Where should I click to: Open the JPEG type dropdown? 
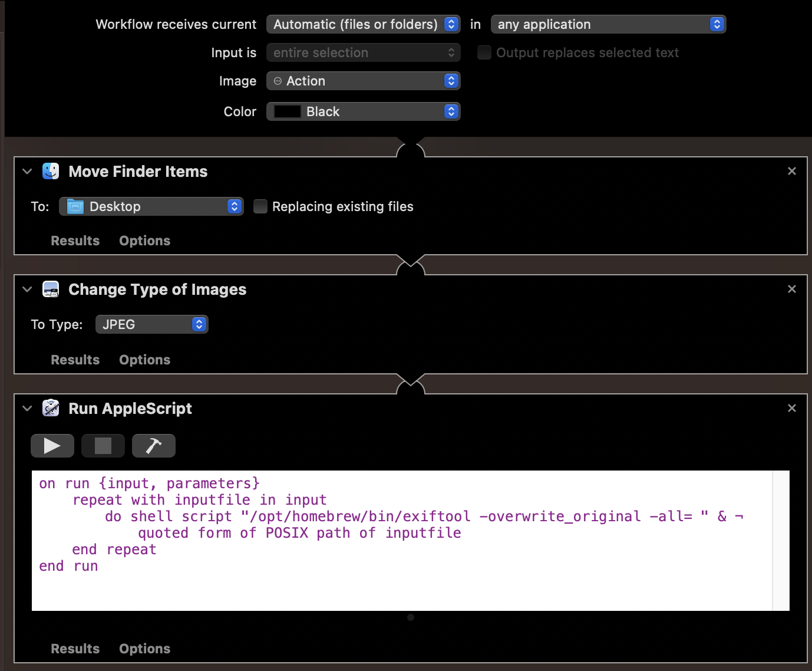click(x=152, y=324)
